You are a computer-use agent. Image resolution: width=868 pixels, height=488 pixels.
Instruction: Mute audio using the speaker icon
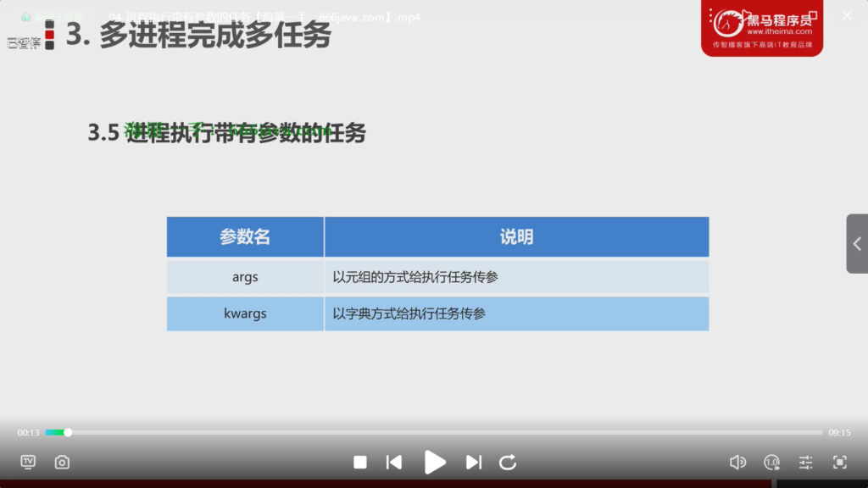click(737, 462)
